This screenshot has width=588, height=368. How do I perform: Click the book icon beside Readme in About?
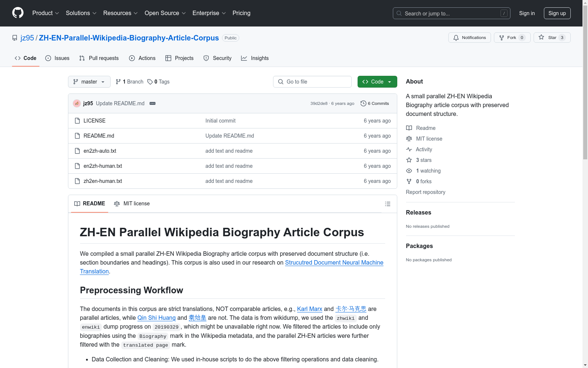409,128
